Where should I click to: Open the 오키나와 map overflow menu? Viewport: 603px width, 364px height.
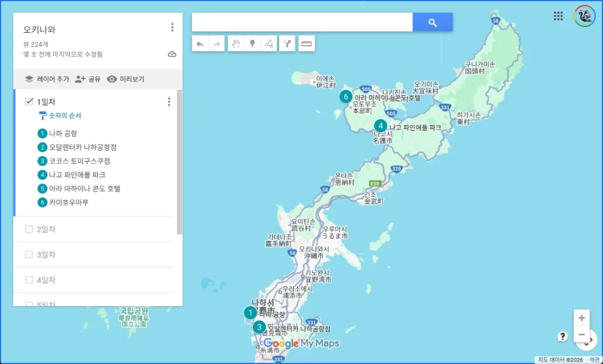click(x=172, y=27)
